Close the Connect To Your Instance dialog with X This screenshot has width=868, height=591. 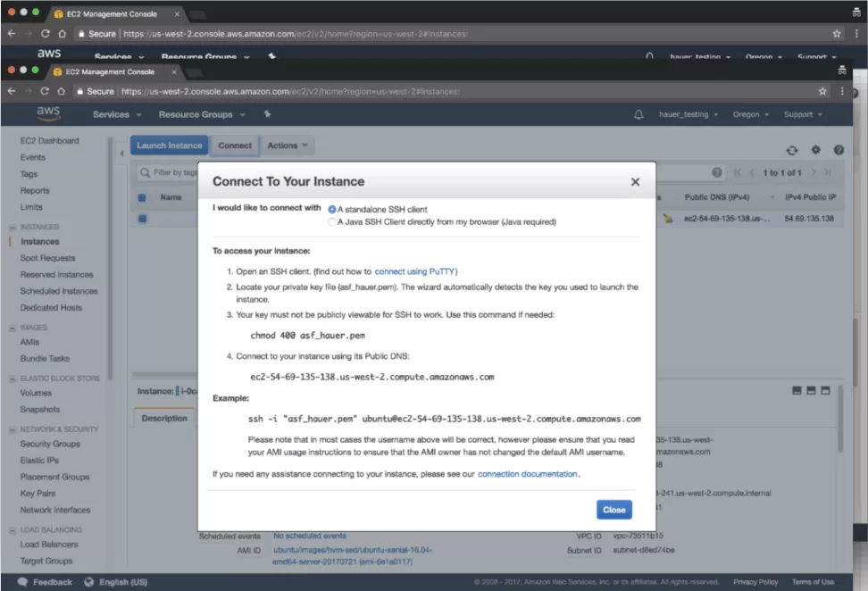coord(635,181)
